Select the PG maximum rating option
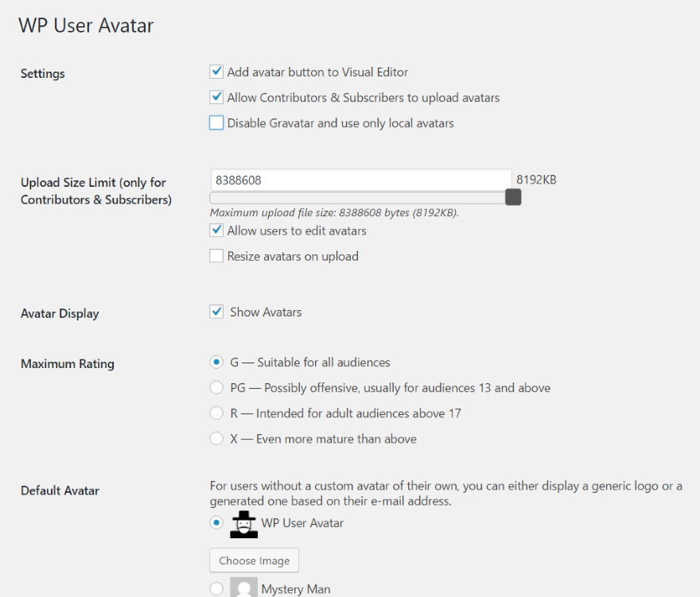Screen dimensions: 700x597 pos(216,388)
